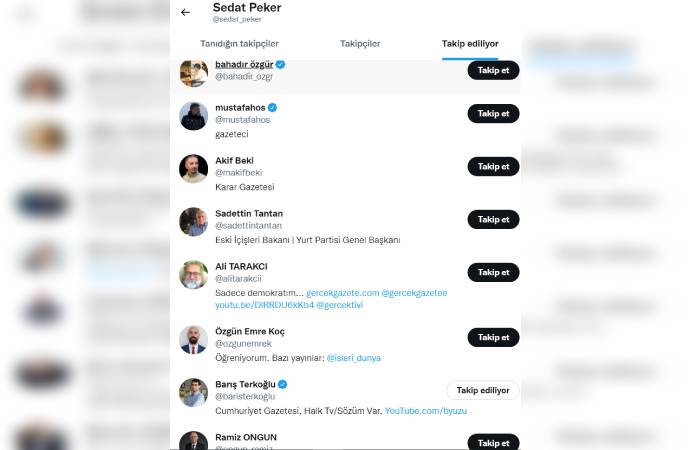Click the @isleri_dunya mention link

[x=354, y=357]
